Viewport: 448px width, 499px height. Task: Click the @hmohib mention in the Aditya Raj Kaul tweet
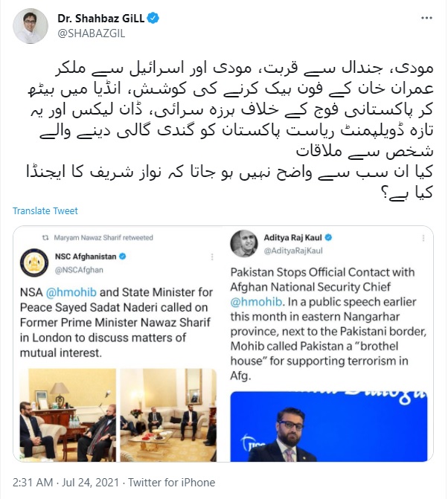click(256, 302)
